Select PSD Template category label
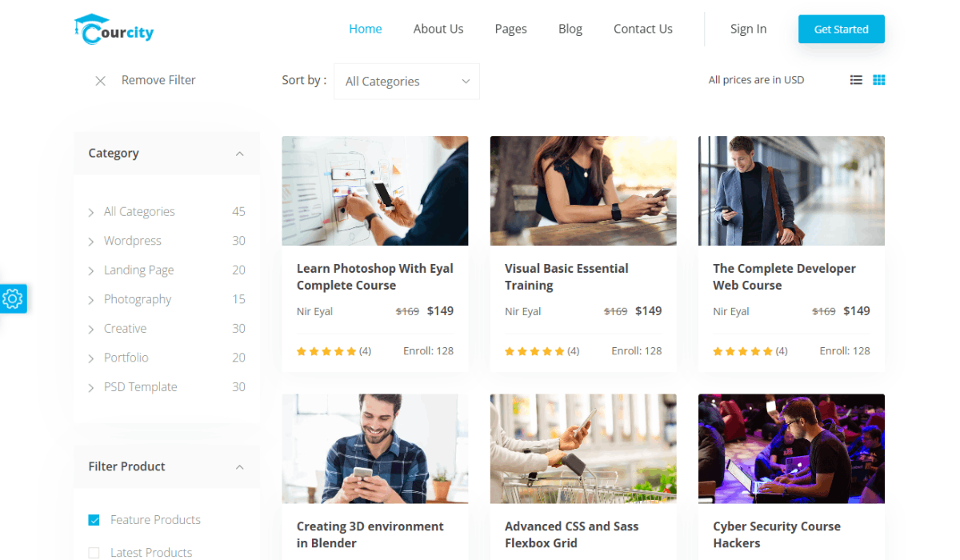Viewport: 960px width, 560px height. click(x=141, y=387)
